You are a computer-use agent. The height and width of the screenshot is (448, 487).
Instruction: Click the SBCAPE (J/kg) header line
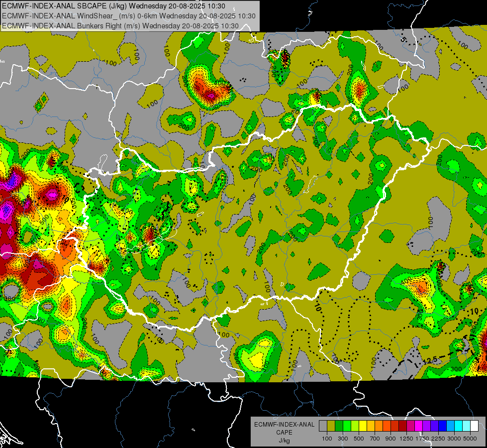click(114, 5)
